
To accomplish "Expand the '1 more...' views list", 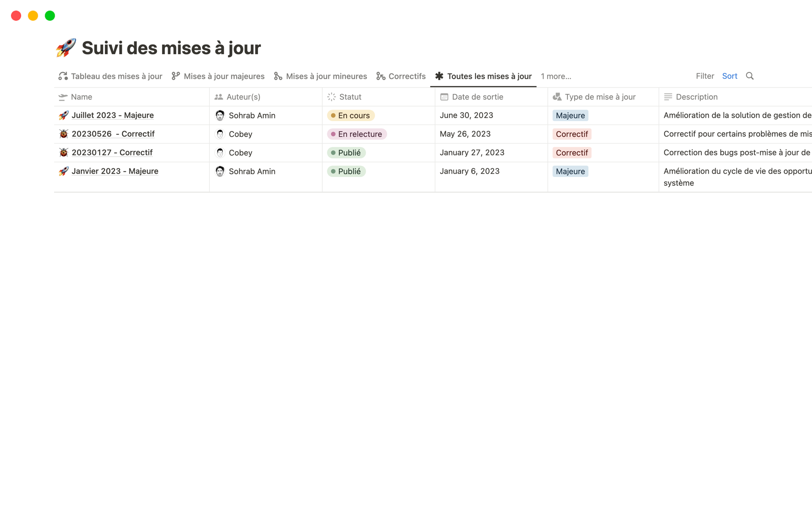I will 556,77.
